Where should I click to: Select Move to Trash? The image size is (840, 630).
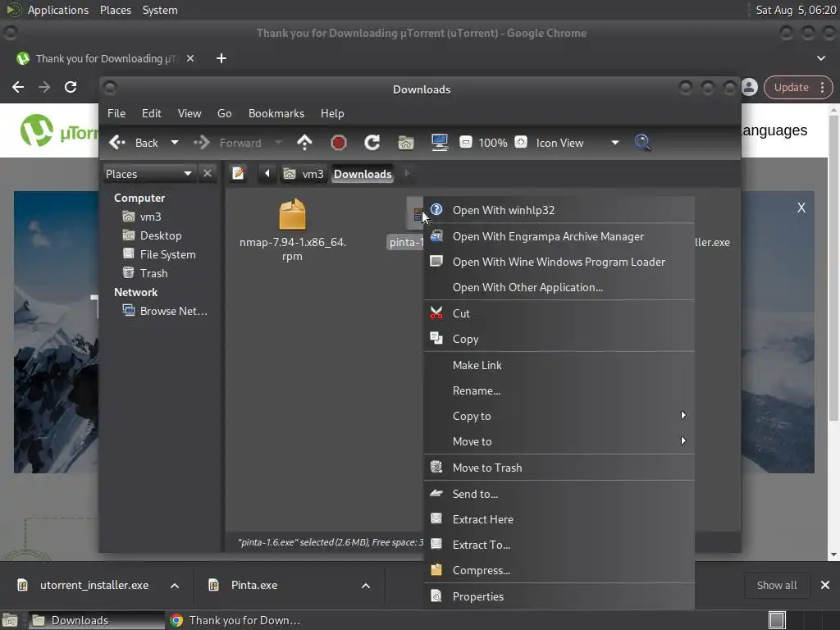pyautogui.click(x=559, y=468)
